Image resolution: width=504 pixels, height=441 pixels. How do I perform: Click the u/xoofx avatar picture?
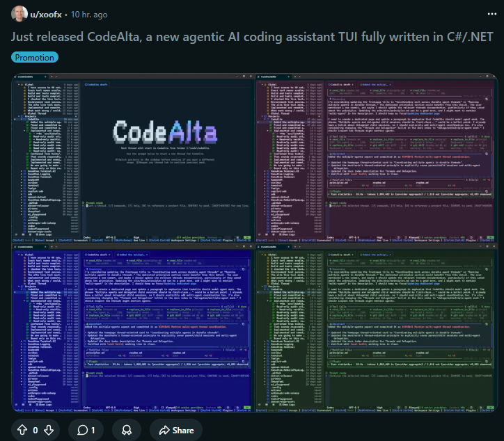[19, 14]
